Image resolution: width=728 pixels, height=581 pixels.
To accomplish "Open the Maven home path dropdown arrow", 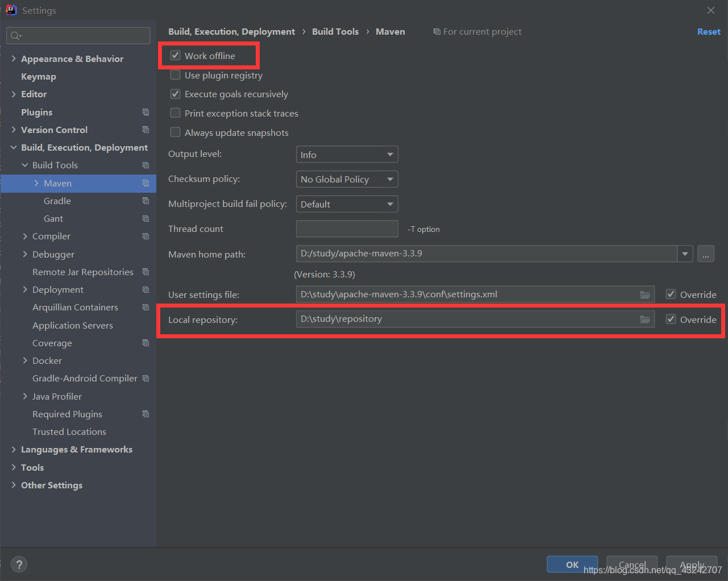I will 685,254.
